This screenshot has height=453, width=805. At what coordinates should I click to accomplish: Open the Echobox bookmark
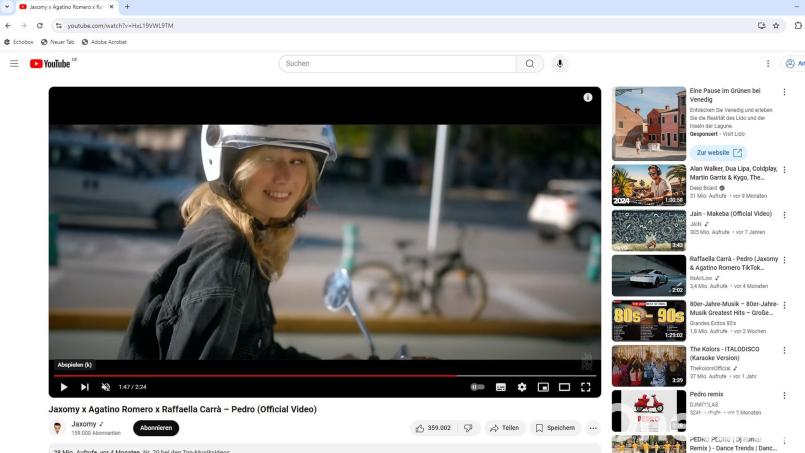pyautogui.click(x=19, y=42)
